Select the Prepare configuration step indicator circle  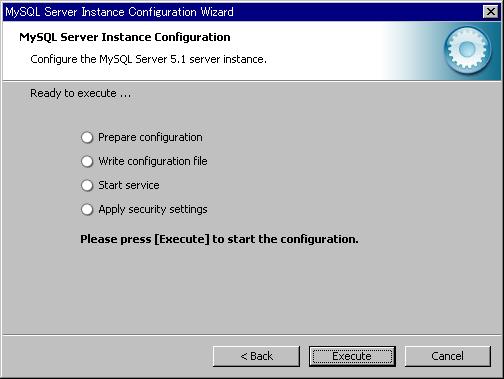click(x=87, y=137)
